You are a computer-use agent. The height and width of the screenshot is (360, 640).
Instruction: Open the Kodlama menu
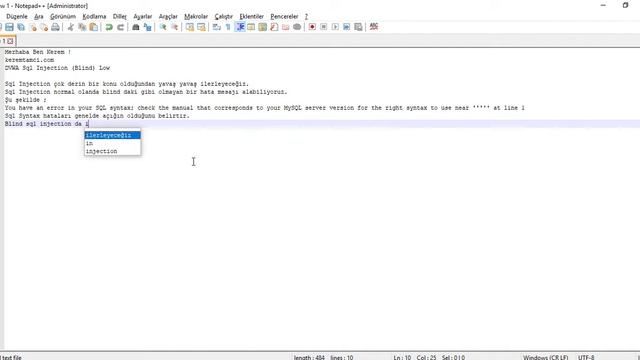pyautogui.click(x=94, y=16)
